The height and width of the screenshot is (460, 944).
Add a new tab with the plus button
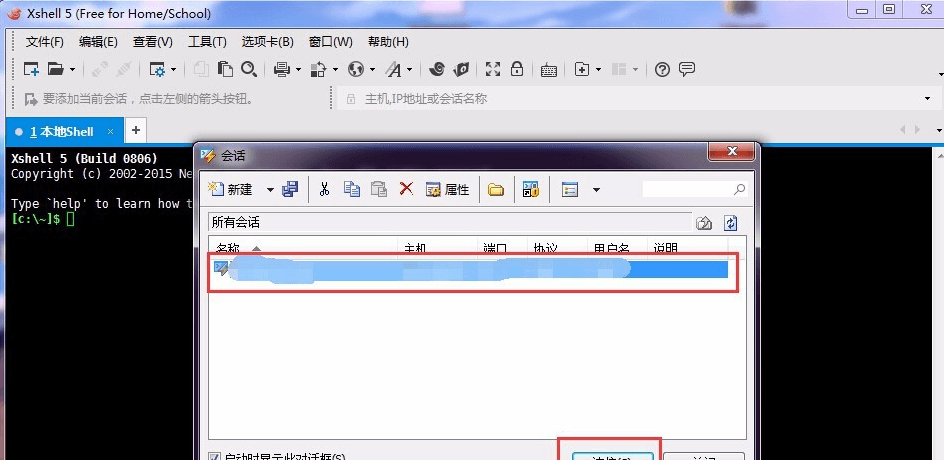(x=136, y=130)
